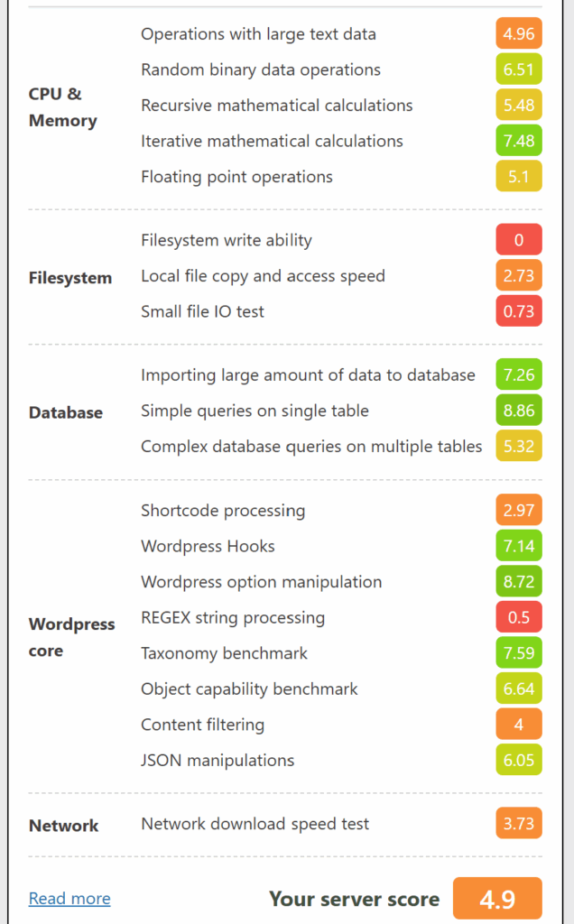Screen dimensions: 574x924
Task: Select the 8.86 simple queries score badge
Action: coord(519,411)
